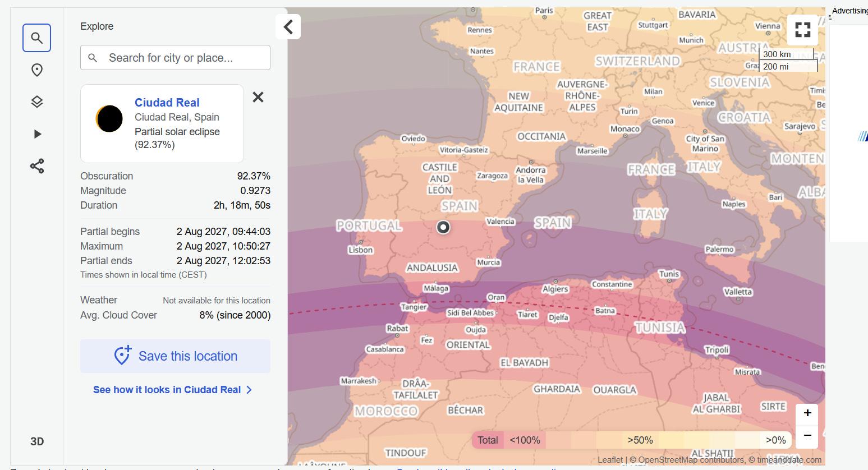The height and width of the screenshot is (470, 868).
Task: Click the Málaga label on the map
Action: pos(436,288)
